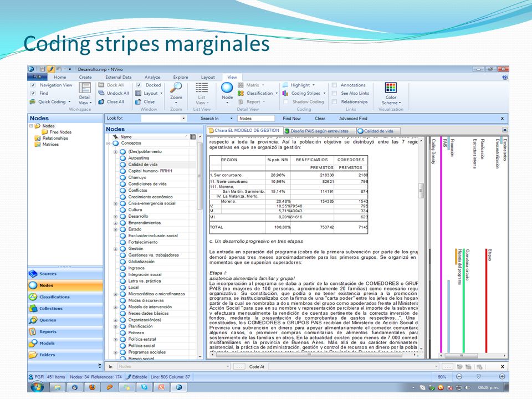Open the Create ribbon tab
Viewport: 532px width, 399px height.
(x=85, y=77)
